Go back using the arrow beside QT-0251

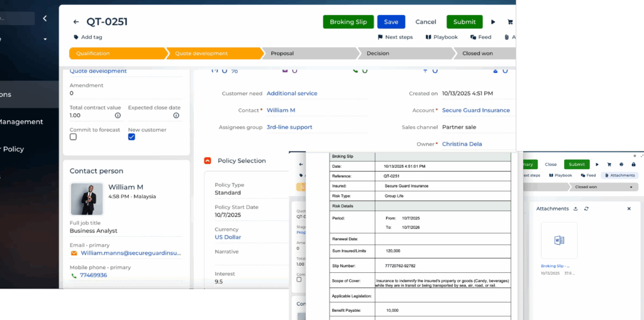76,22
